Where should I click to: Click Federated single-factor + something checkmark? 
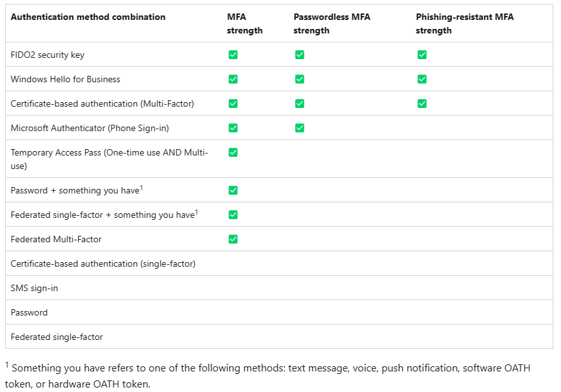click(x=233, y=215)
